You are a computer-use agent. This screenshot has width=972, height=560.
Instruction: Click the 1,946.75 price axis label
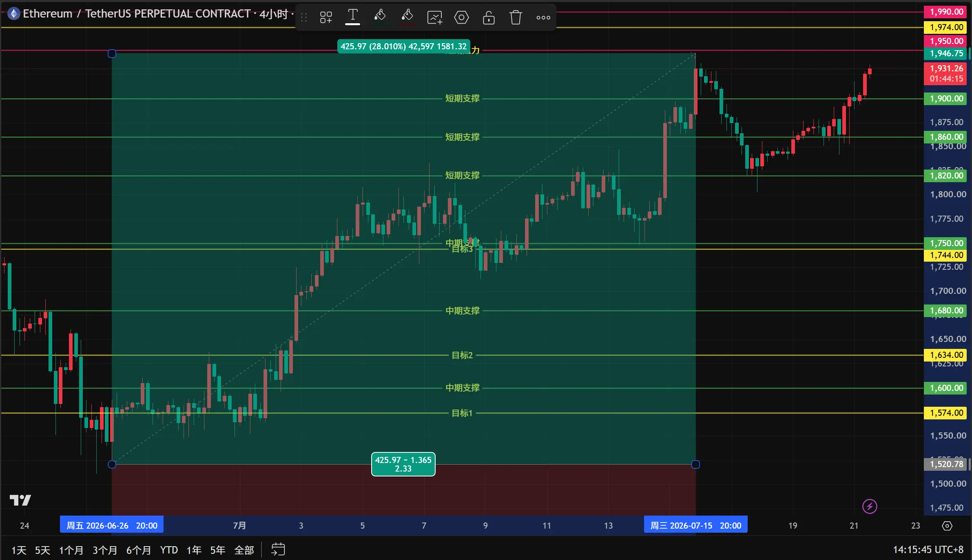click(x=946, y=53)
